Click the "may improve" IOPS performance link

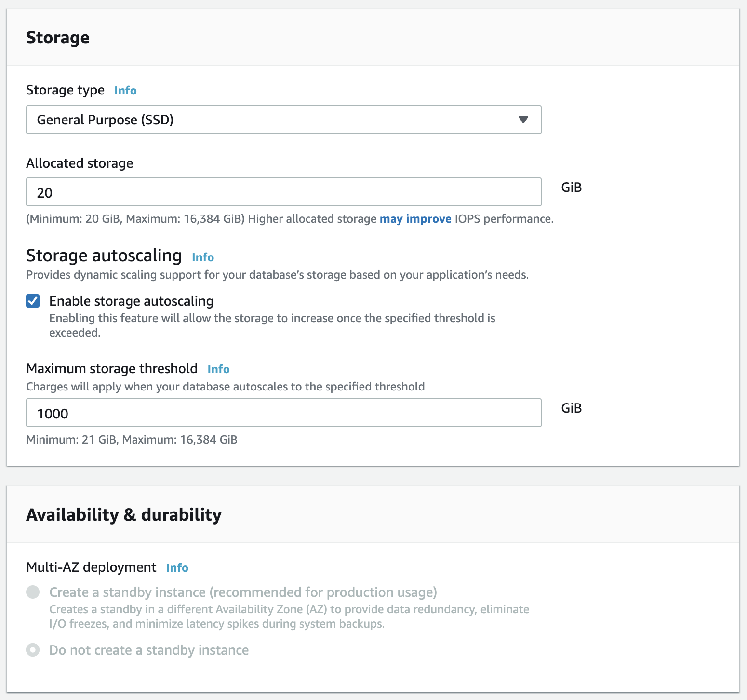[x=415, y=219]
